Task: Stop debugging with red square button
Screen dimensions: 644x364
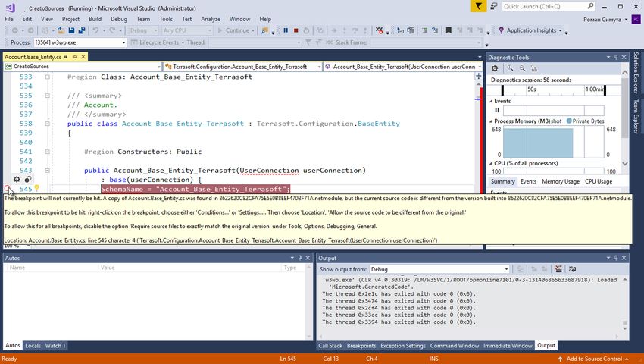Action: (x=295, y=30)
